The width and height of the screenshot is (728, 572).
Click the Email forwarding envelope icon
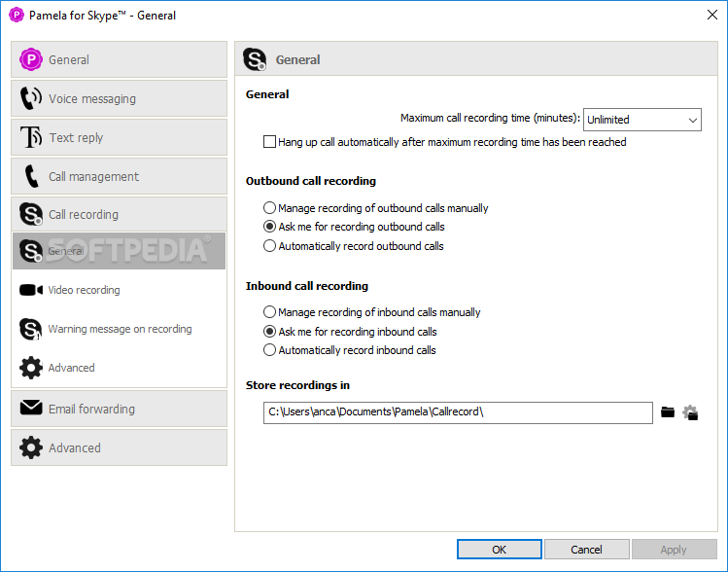31,408
